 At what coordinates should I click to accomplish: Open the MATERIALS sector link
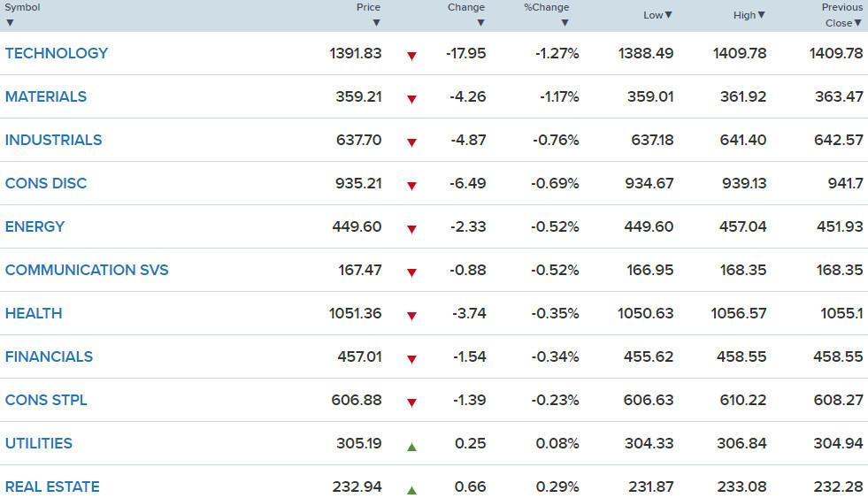pyautogui.click(x=46, y=96)
